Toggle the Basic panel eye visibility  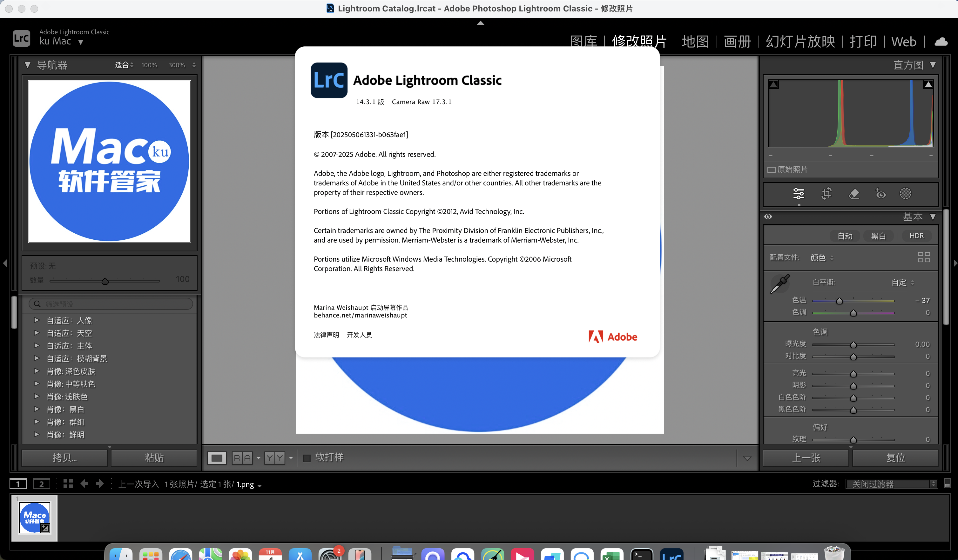[768, 217]
